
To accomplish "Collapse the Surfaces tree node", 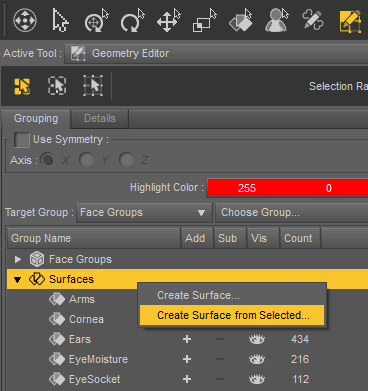I will pyautogui.click(x=18, y=280).
